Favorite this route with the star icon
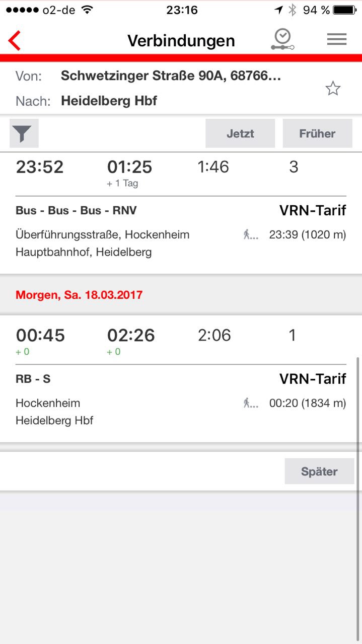 pos(333,89)
